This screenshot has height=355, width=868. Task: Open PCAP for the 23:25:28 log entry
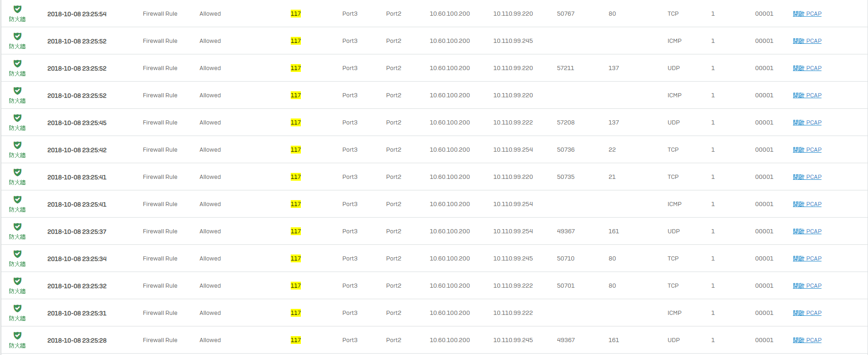(x=807, y=340)
